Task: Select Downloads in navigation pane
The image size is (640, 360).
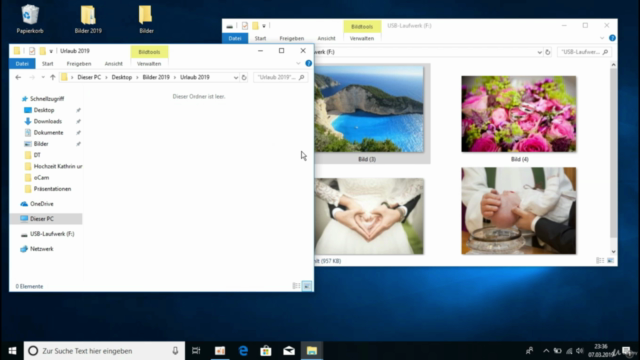Action: click(x=48, y=121)
